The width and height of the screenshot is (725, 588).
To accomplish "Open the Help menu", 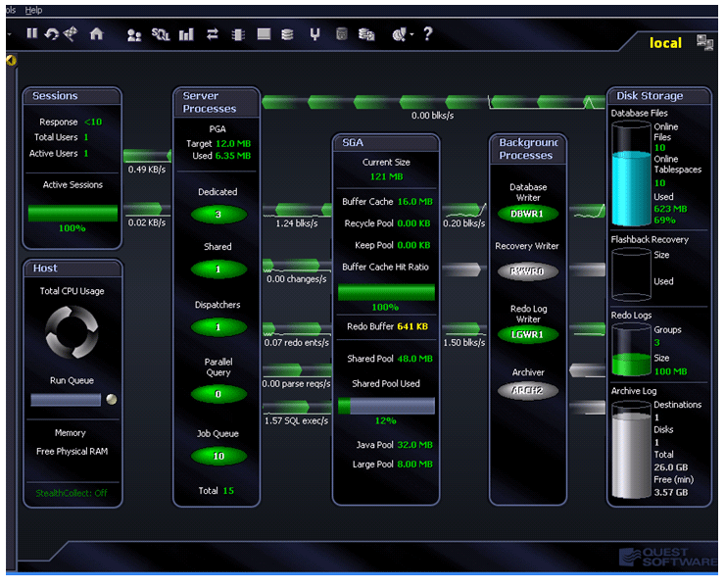I will pyautogui.click(x=33, y=9).
